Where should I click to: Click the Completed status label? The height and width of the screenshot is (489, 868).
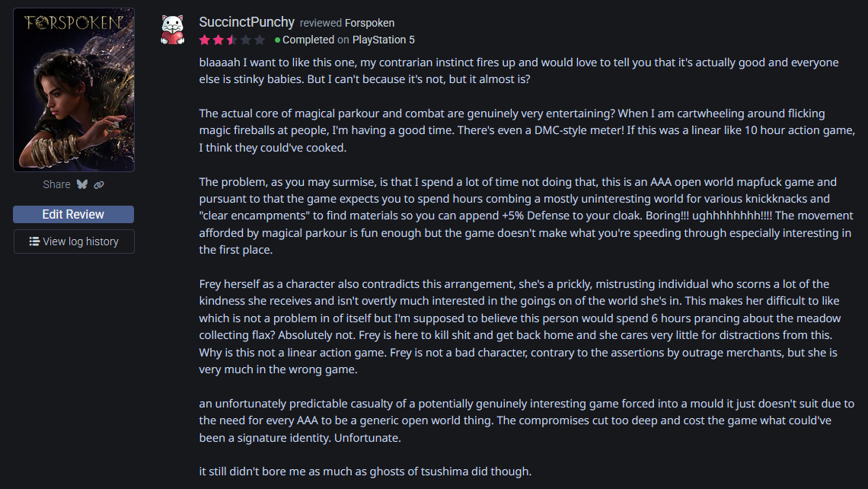[x=308, y=40]
